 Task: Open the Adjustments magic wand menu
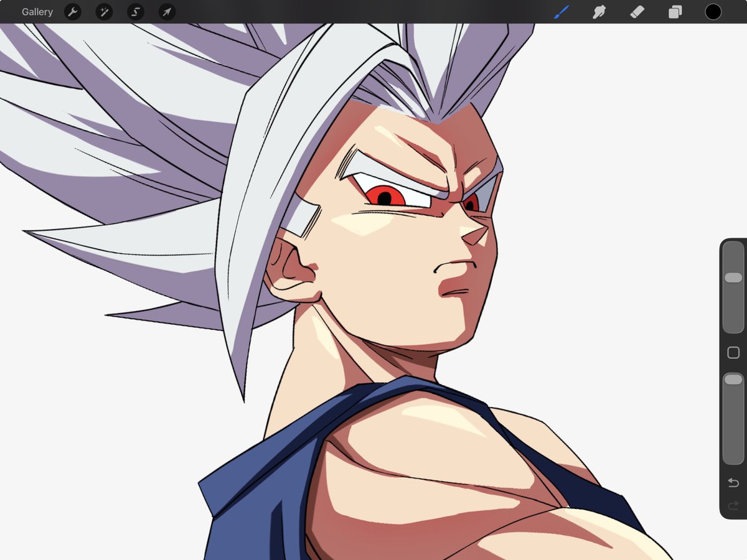pyautogui.click(x=104, y=12)
